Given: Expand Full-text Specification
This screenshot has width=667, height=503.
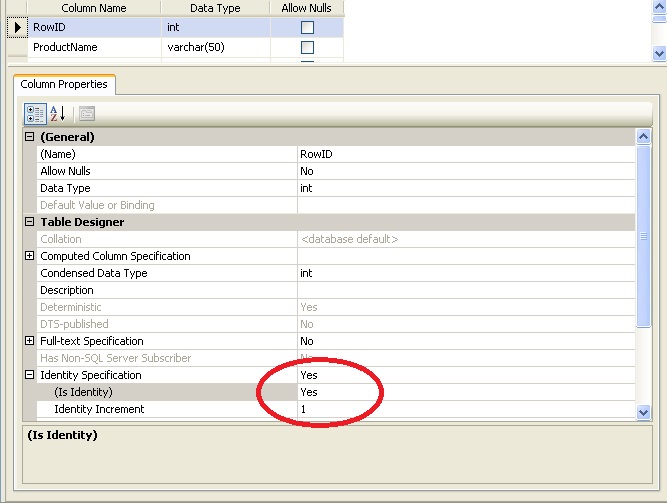Looking at the screenshot, I should [29, 341].
